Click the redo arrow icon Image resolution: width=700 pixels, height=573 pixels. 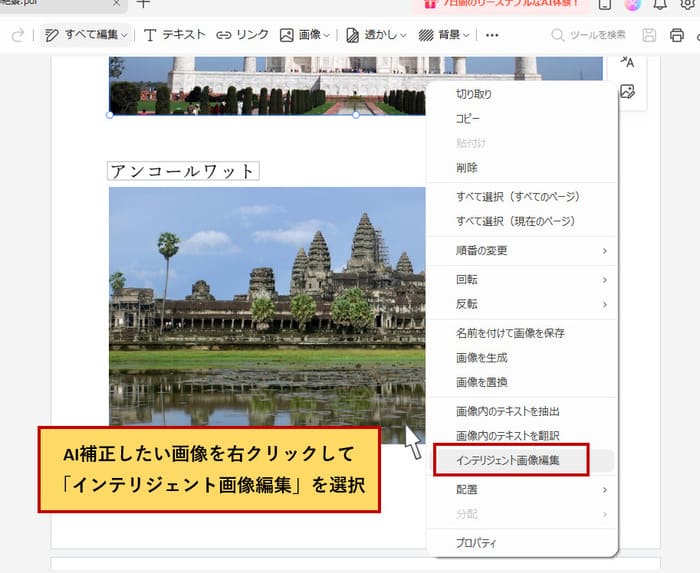click(18, 35)
